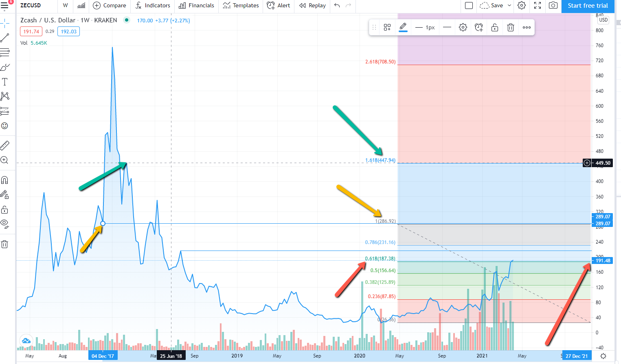Screen dimensions: 621x364
Task: Open the emoji icons tool
Action: coord(5,126)
